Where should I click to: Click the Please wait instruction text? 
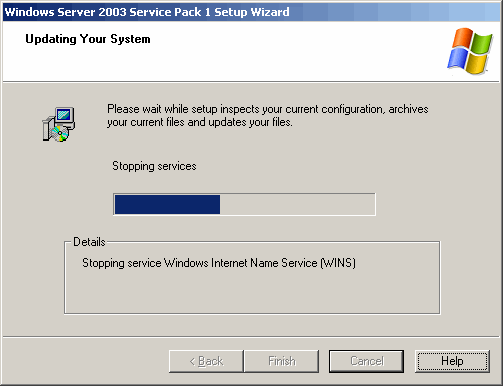click(x=268, y=116)
